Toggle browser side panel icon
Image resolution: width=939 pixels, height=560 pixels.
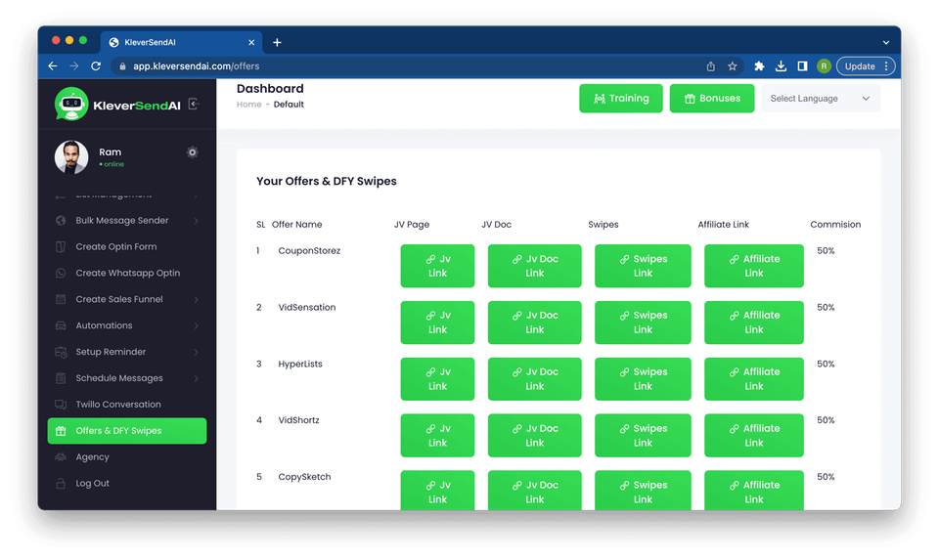[x=802, y=66]
